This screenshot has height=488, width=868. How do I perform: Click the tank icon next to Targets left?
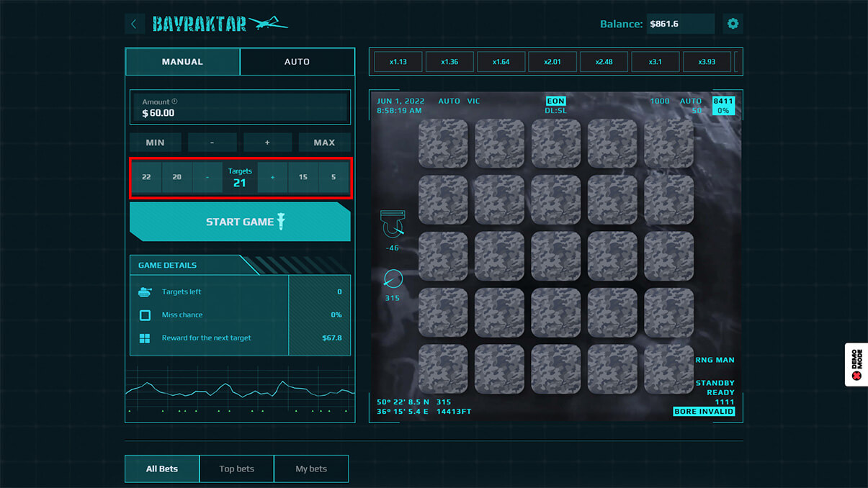coord(145,292)
